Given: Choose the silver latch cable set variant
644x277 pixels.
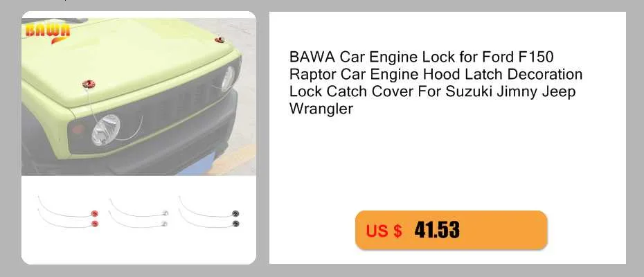Looking at the screenshot, I should 138,213.
